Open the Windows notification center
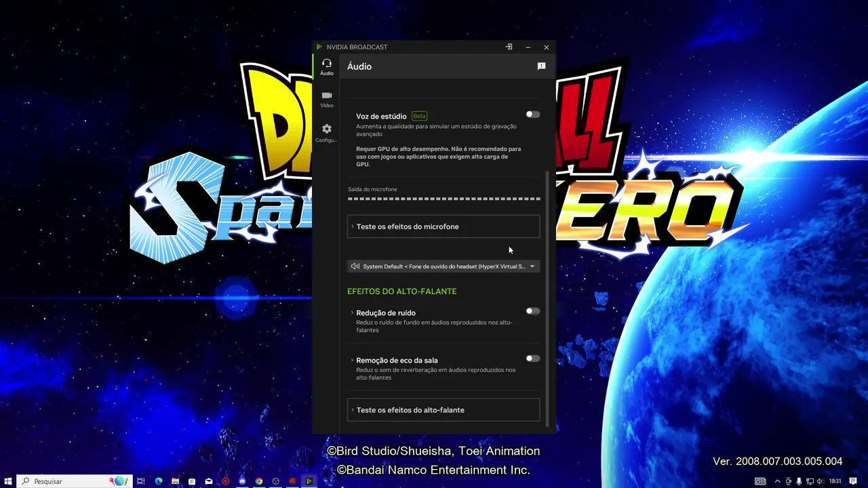868x488 pixels. click(x=853, y=481)
